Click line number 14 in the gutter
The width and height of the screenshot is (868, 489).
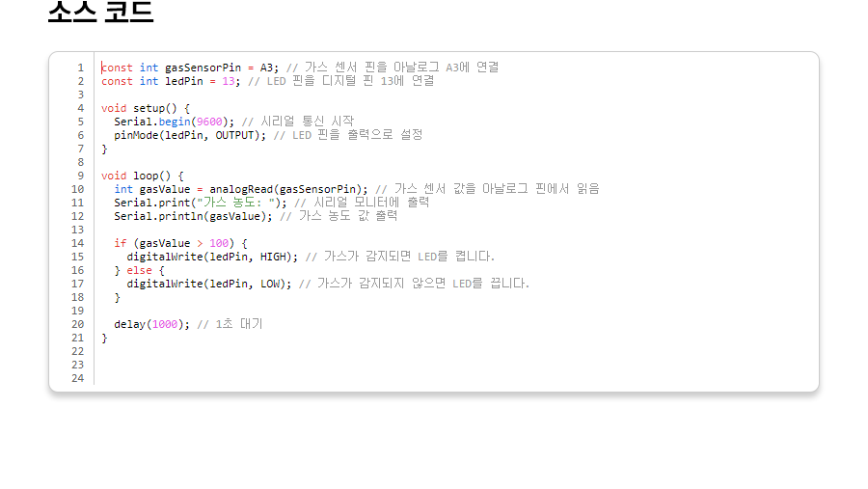[77, 243]
